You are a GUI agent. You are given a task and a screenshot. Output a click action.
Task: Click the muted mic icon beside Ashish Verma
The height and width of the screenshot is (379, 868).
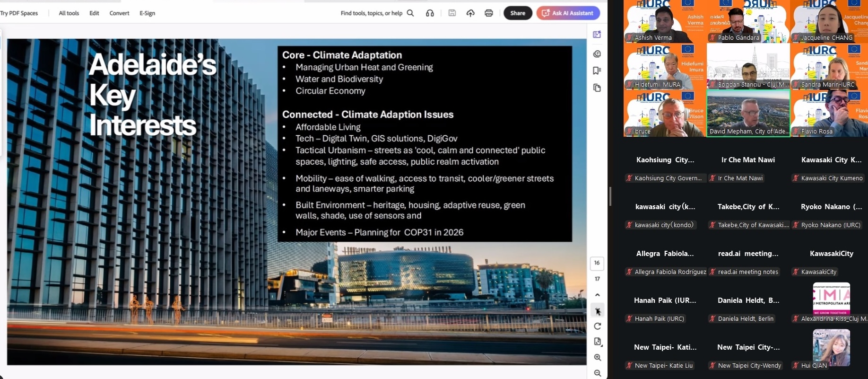629,38
